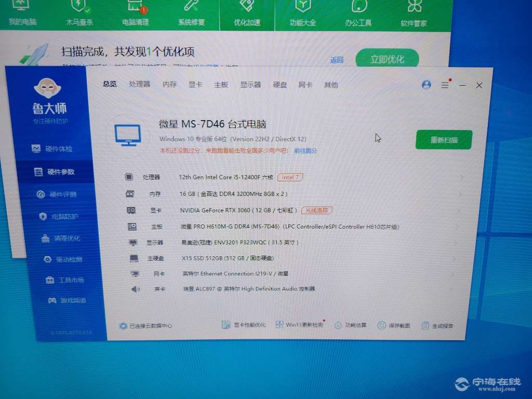Open the gamepad item in the sidebar
The height and width of the screenshot is (399, 532).
click(67, 301)
